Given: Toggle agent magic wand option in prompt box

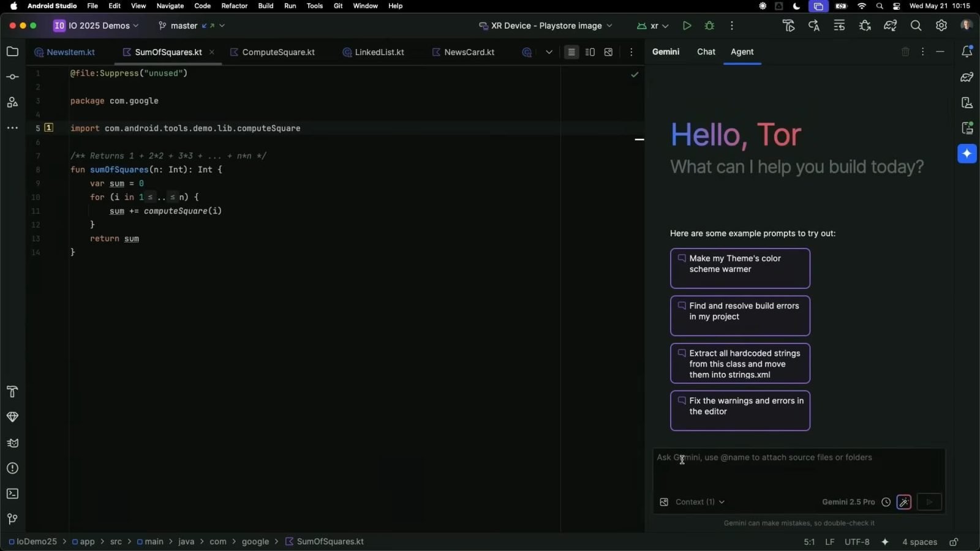Looking at the screenshot, I should [x=903, y=502].
